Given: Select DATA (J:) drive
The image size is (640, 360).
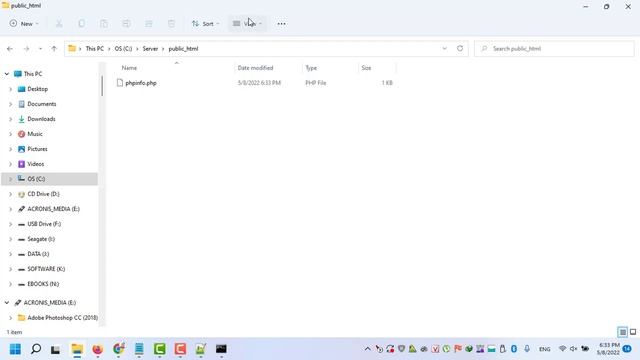Looking at the screenshot, I should 38,254.
